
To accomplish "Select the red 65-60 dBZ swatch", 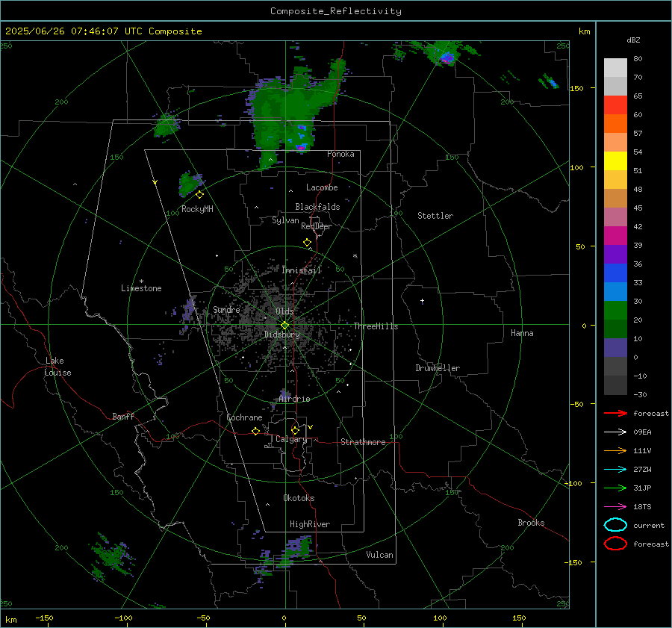I will tap(615, 105).
